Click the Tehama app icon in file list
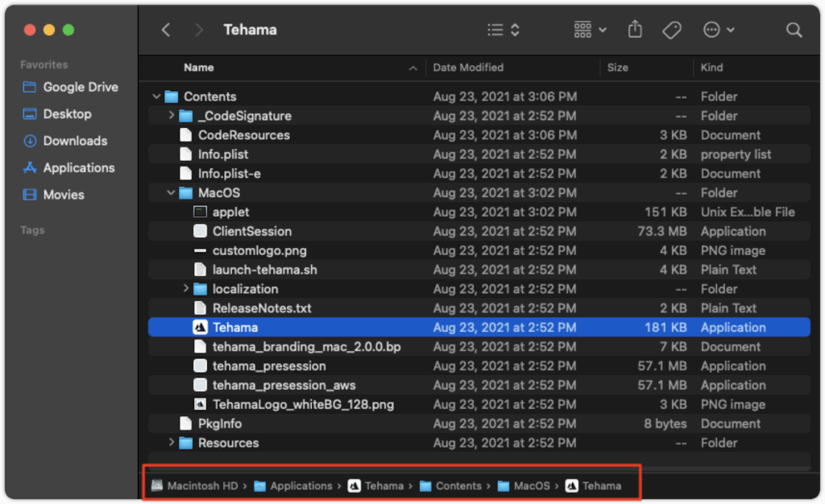Screen dimensions: 825x504 point(201,328)
